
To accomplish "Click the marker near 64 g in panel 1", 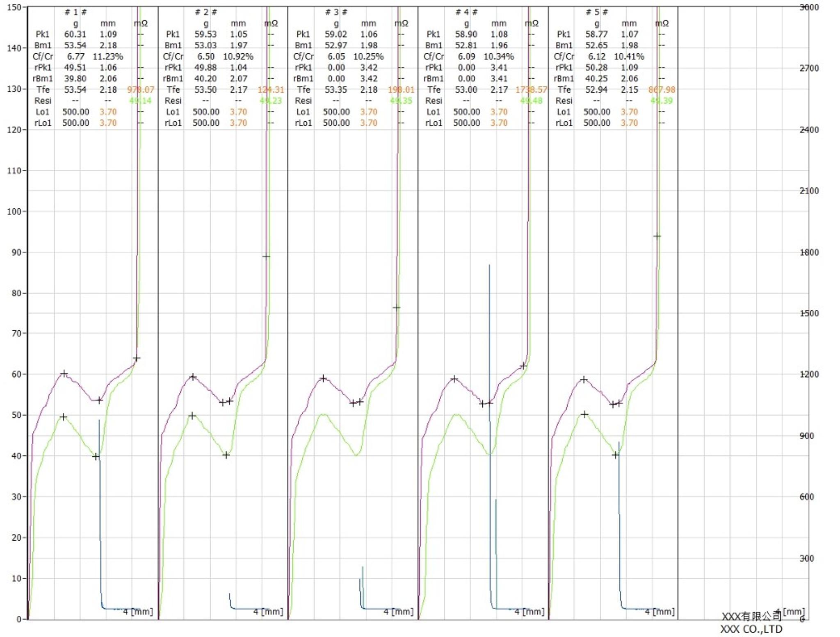I will 137,359.
